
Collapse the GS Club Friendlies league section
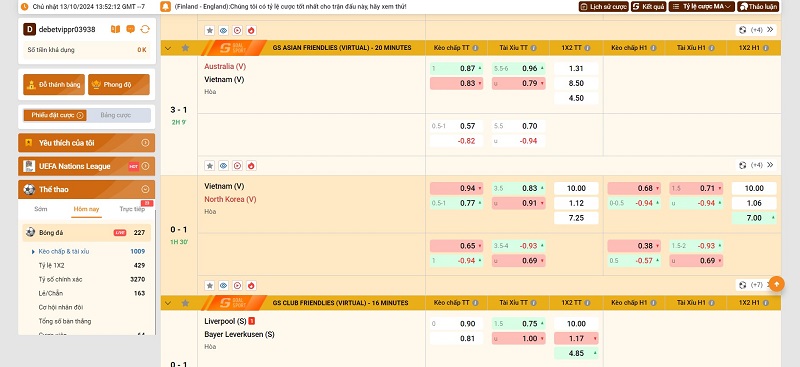168,303
